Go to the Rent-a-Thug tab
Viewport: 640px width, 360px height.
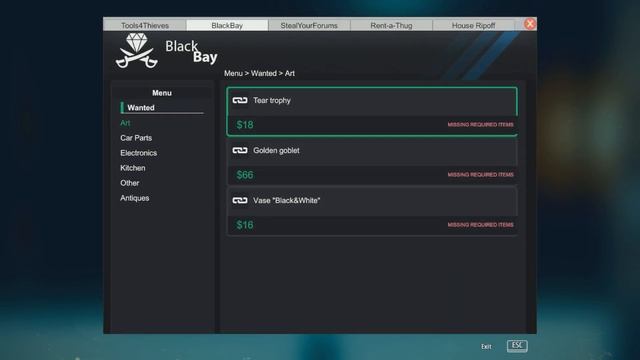pyautogui.click(x=391, y=25)
